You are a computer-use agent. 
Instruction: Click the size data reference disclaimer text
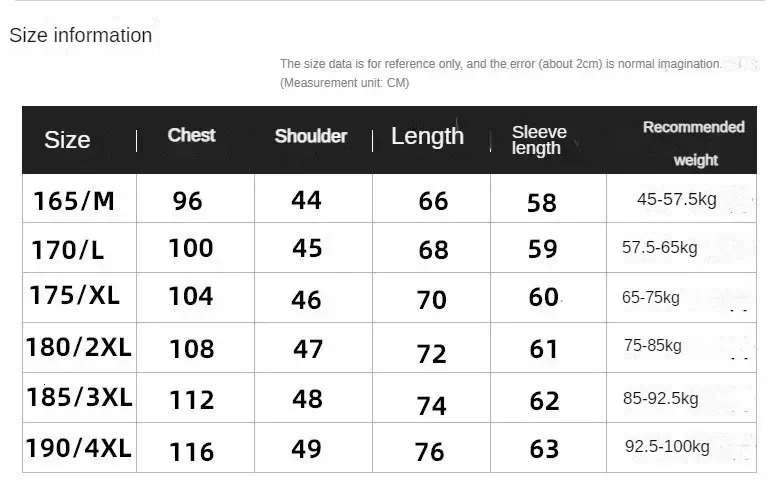(x=500, y=64)
